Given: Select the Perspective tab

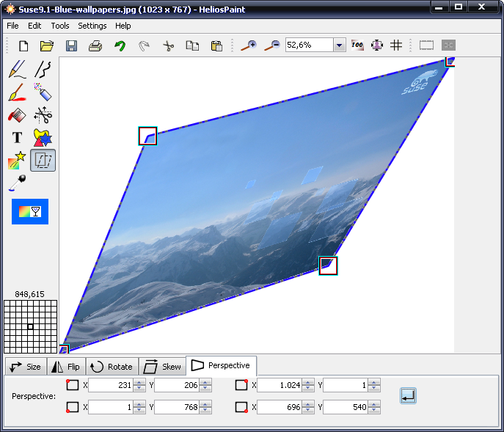Looking at the screenshot, I should tap(221, 365).
